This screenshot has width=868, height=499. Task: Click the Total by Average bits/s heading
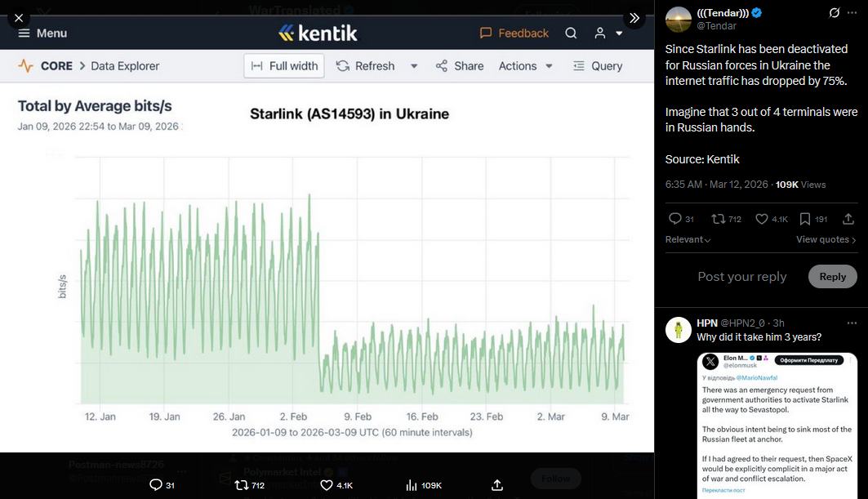point(95,106)
